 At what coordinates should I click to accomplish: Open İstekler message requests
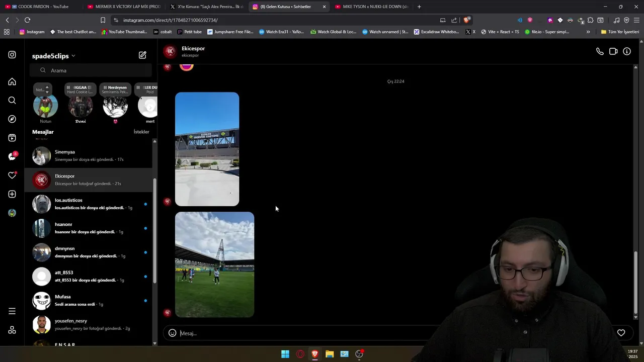[141, 132]
